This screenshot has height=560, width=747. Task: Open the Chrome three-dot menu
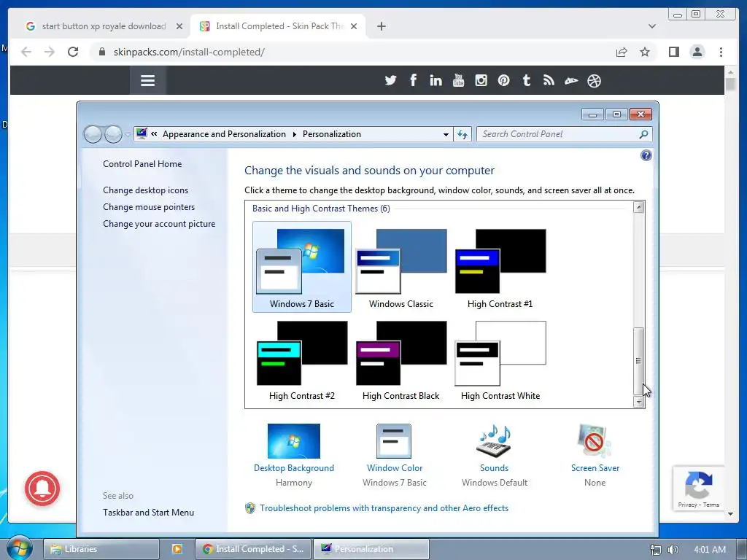[721, 52]
